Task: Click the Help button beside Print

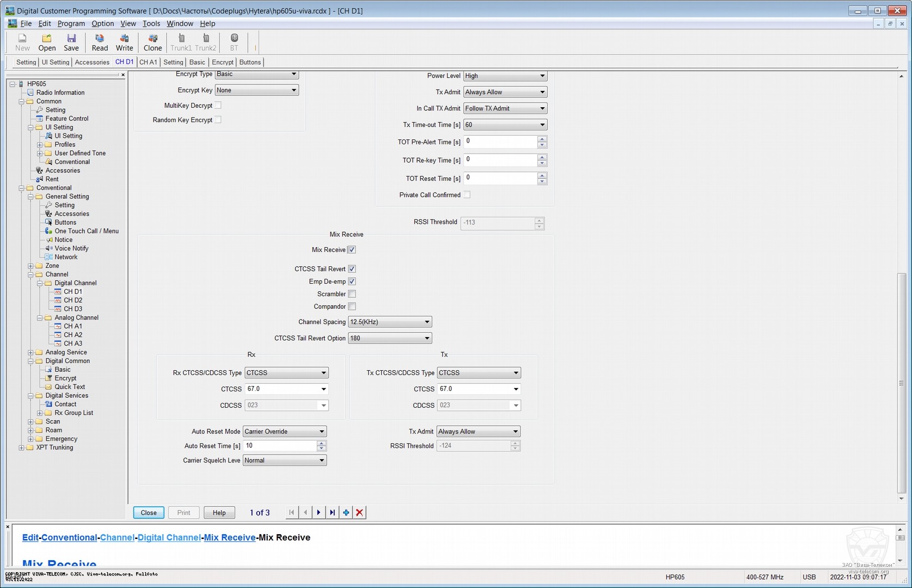Action: (219, 513)
